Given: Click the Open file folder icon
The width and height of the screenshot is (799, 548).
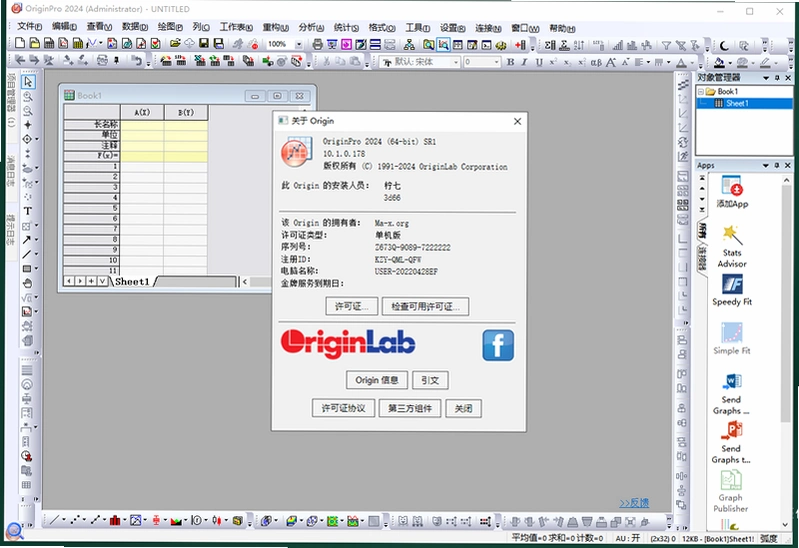Looking at the screenshot, I should tap(175, 44).
